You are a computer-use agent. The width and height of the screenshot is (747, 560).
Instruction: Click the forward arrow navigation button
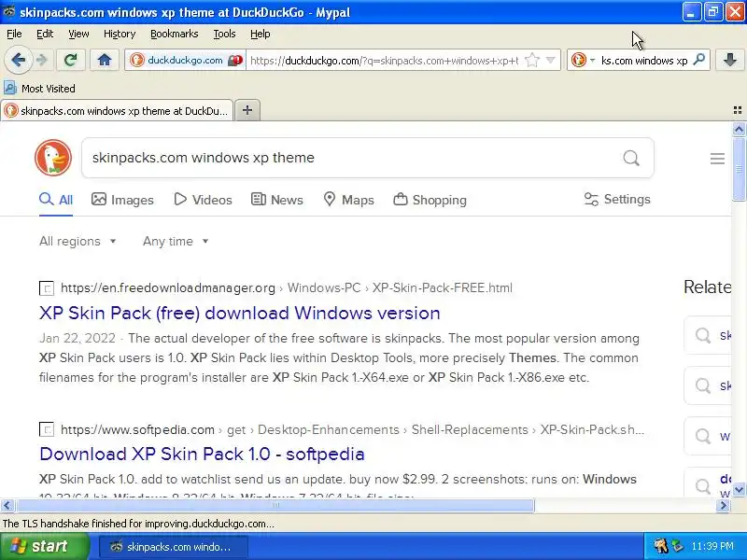[42, 61]
